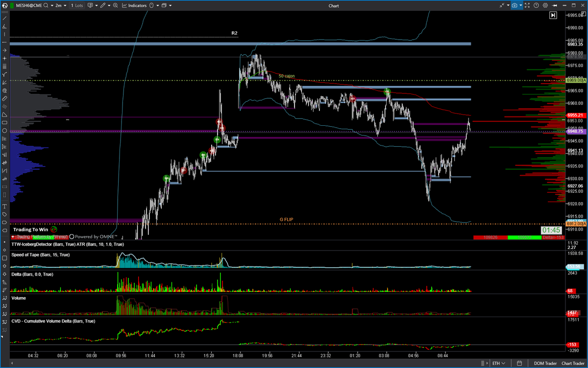Select the text label T tool
This screenshot has width=588, height=368.
[4, 207]
